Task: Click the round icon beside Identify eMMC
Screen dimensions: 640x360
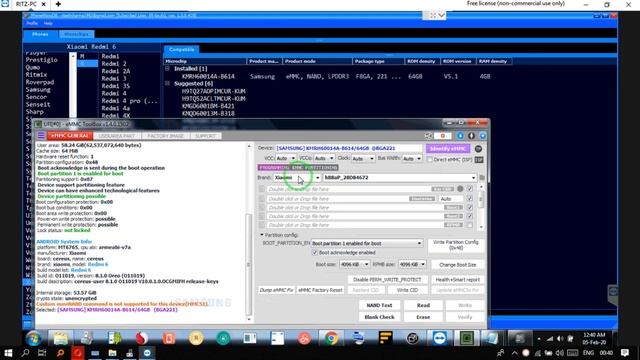Action: [478, 149]
